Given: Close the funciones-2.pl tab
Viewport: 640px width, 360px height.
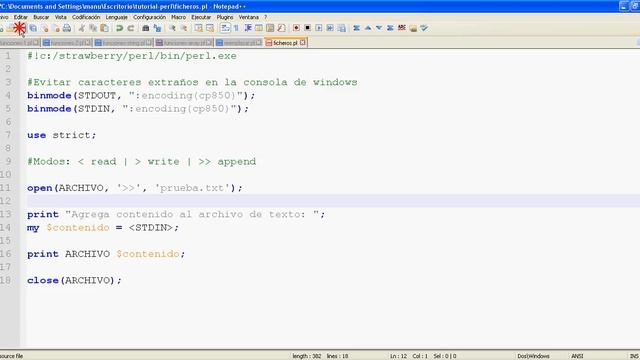Looking at the screenshot, I should click(x=87, y=42).
